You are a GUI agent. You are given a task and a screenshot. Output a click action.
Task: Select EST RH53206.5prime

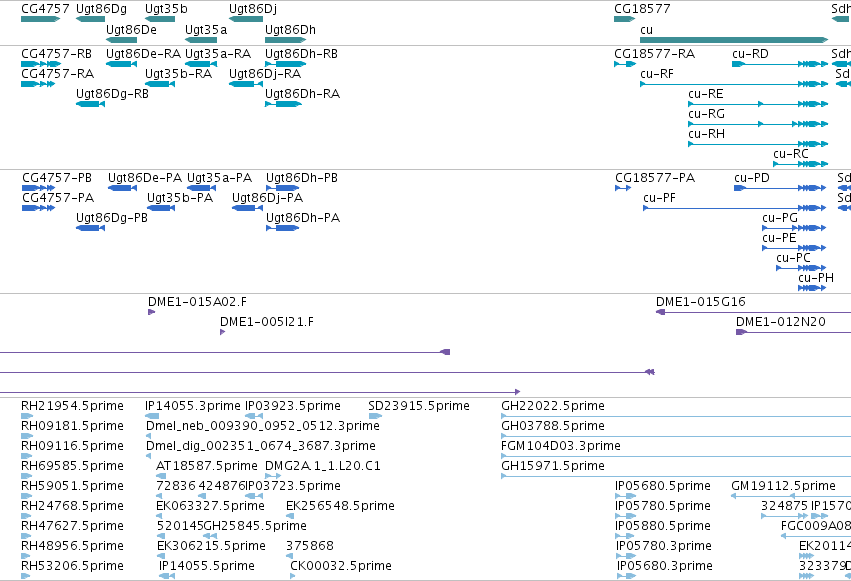pos(72,566)
